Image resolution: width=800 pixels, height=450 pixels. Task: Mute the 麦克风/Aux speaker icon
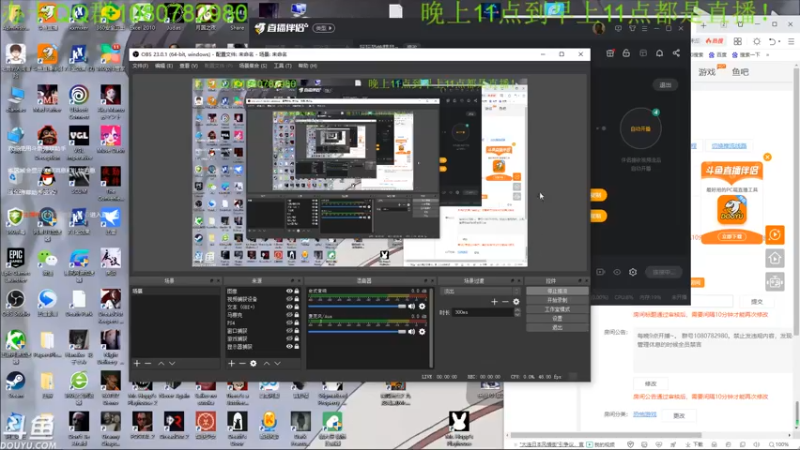click(x=411, y=332)
